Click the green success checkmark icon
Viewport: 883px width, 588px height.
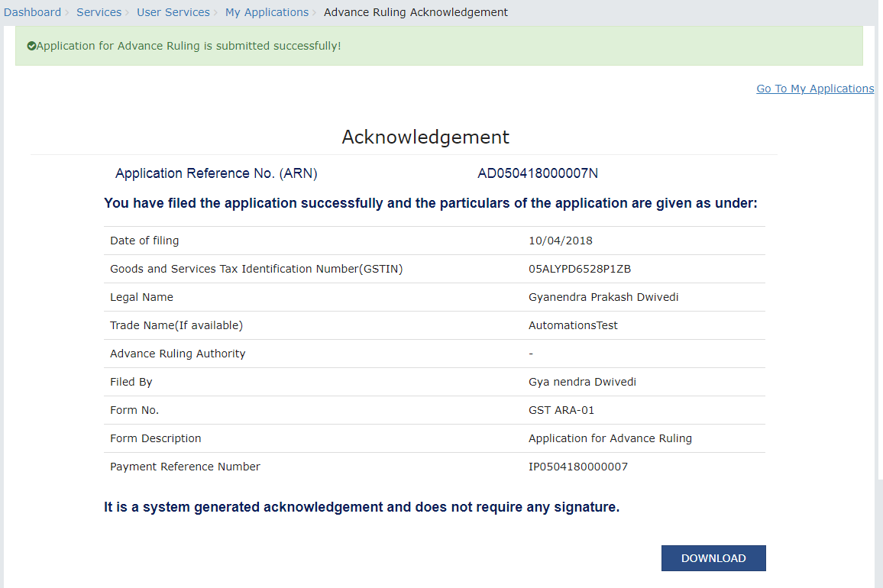click(31, 47)
